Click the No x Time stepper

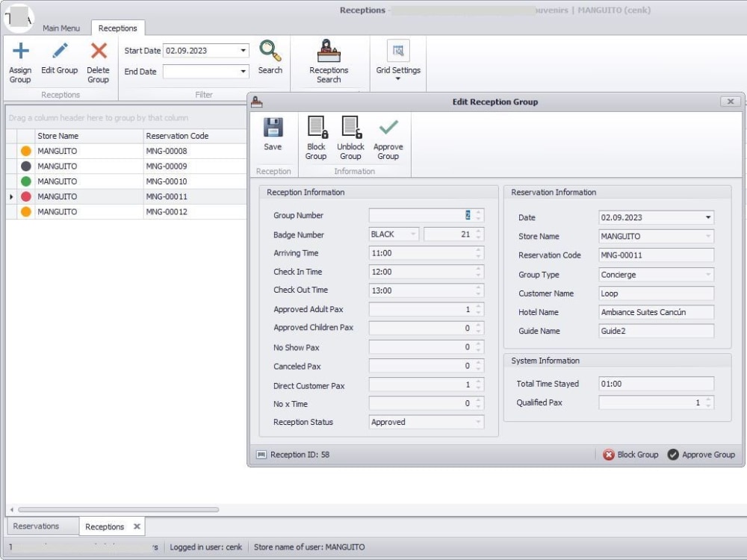[478, 403]
